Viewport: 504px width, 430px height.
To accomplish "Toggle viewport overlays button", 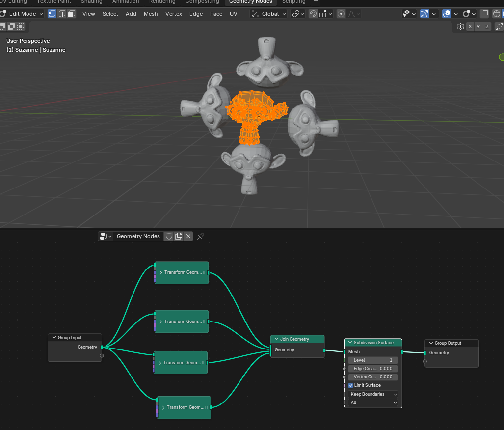I will (447, 14).
